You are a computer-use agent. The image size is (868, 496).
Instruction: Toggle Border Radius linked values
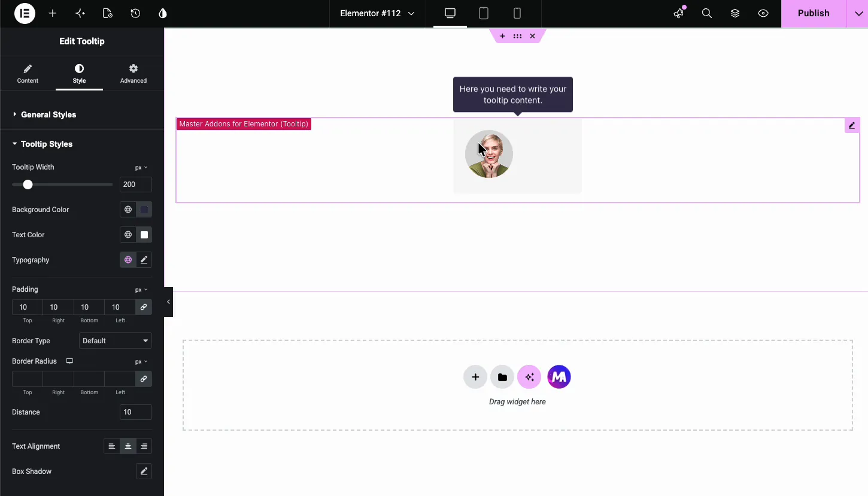click(x=144, y=379)
